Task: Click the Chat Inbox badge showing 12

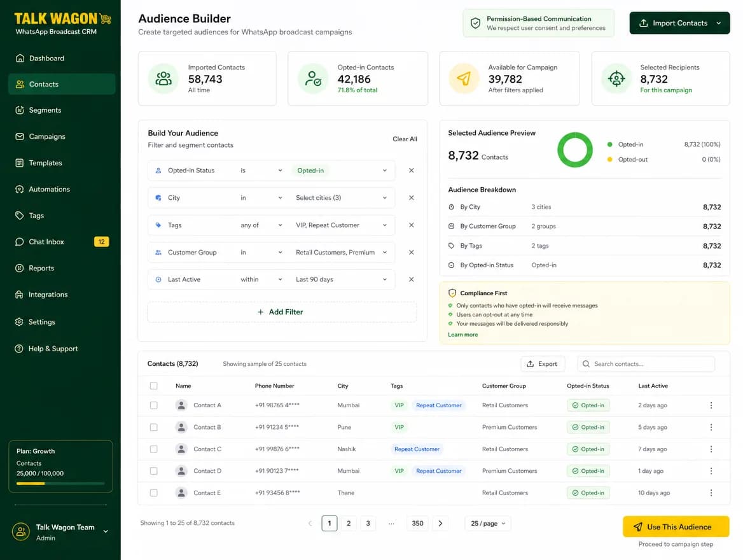Action: pos(101,242)
